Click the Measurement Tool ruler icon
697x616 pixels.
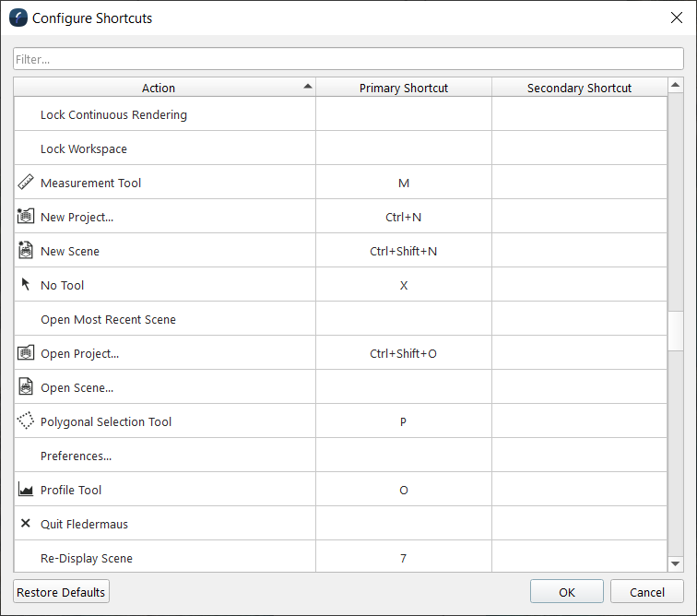click(x=26, y=183)
